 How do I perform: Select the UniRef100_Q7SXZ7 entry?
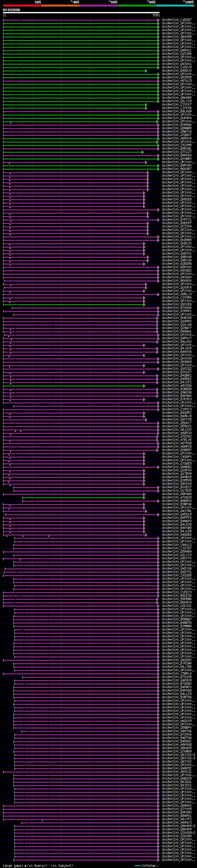(x=177, y=152)
